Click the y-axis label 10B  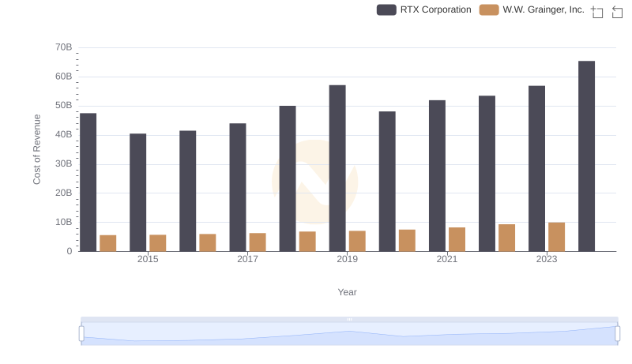click(64, 222)
